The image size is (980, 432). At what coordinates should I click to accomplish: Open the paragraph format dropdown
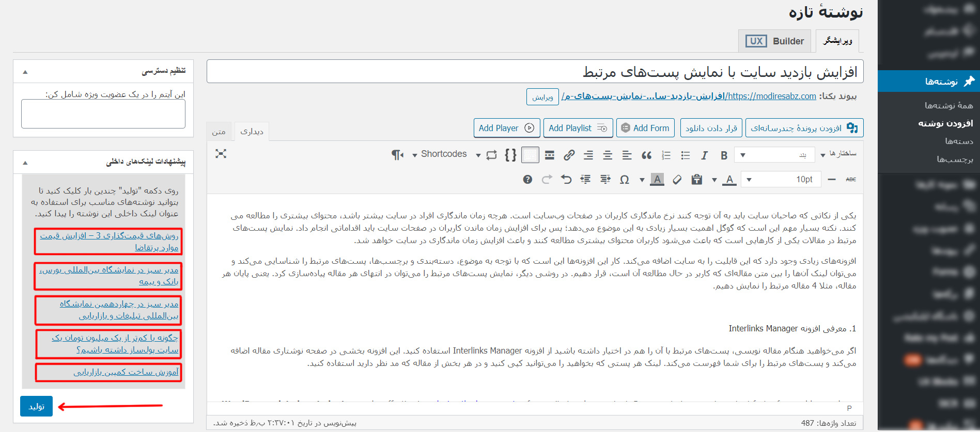click(x=774, y=155)
